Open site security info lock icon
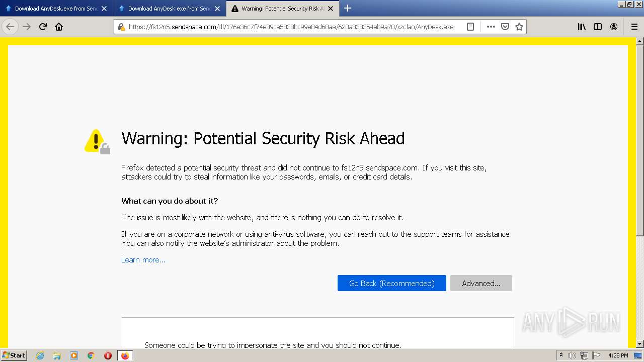 tap(121, 27)
